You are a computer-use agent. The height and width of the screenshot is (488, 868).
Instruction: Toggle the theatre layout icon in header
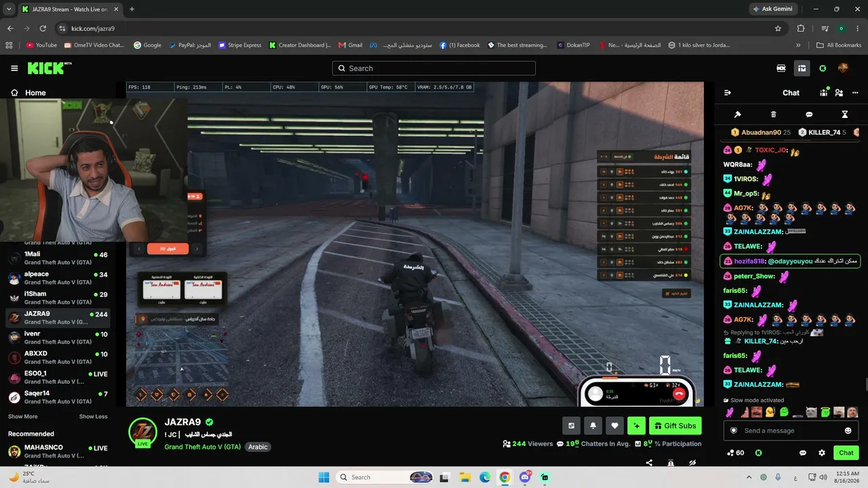[802, 68]
